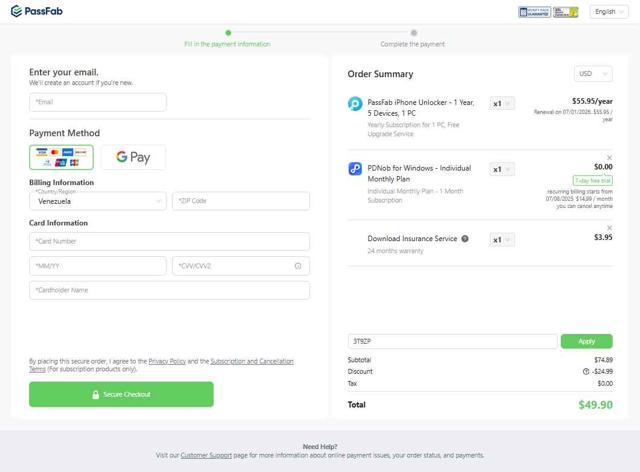The width and height of the screenshot is (640, 472).
Task: Click the $55.95/year price text
Action: point(592,101)
